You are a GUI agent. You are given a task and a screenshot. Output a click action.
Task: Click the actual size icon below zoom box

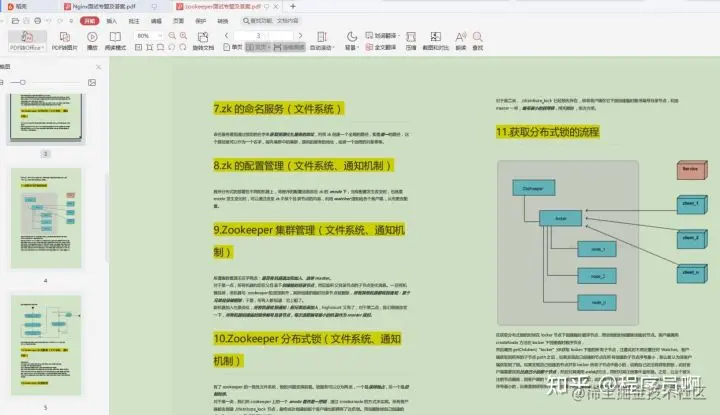click(138, 47)
